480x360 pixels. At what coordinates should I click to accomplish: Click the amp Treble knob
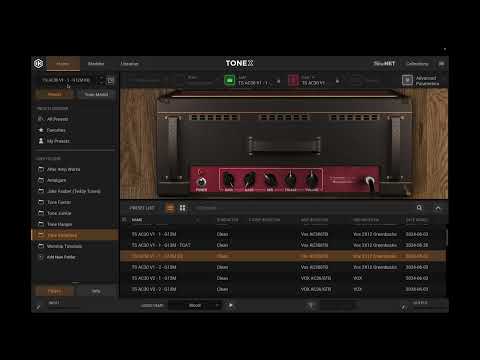pos(291,180)
